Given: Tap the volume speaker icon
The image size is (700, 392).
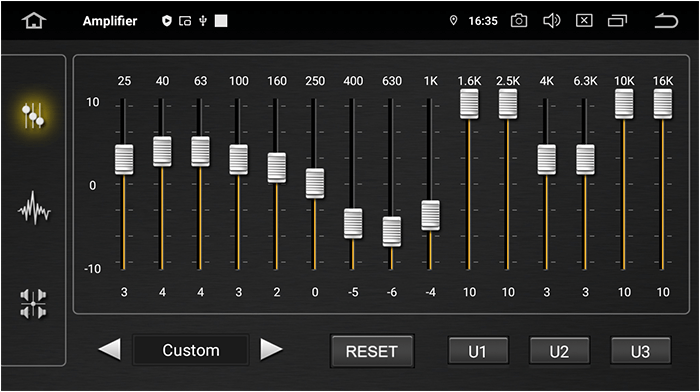Looking at the screenshot, I should [x=551, y=21].
